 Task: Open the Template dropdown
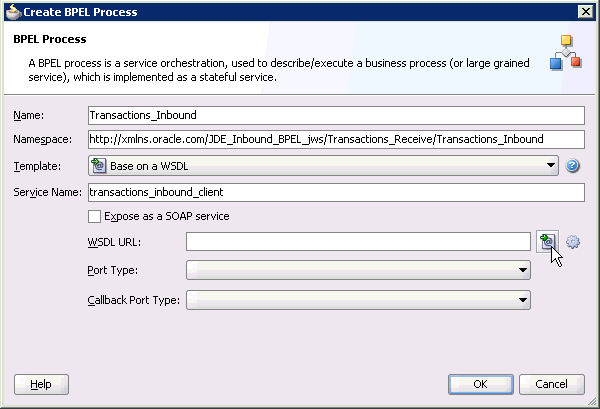323,166
